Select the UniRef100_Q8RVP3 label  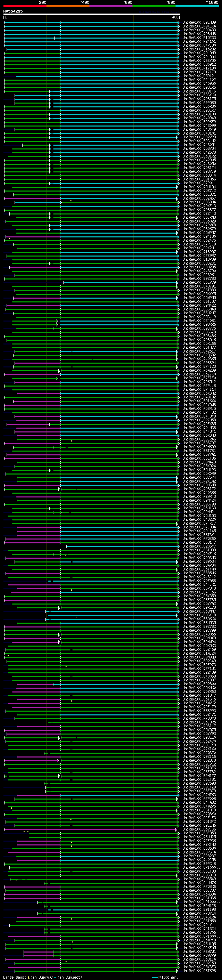(199, 137)
